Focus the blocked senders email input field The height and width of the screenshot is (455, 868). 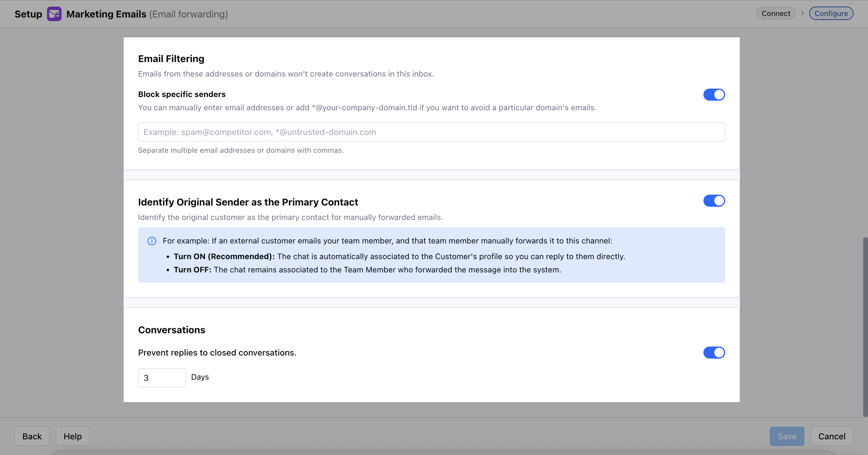click(x=431, y=132)
